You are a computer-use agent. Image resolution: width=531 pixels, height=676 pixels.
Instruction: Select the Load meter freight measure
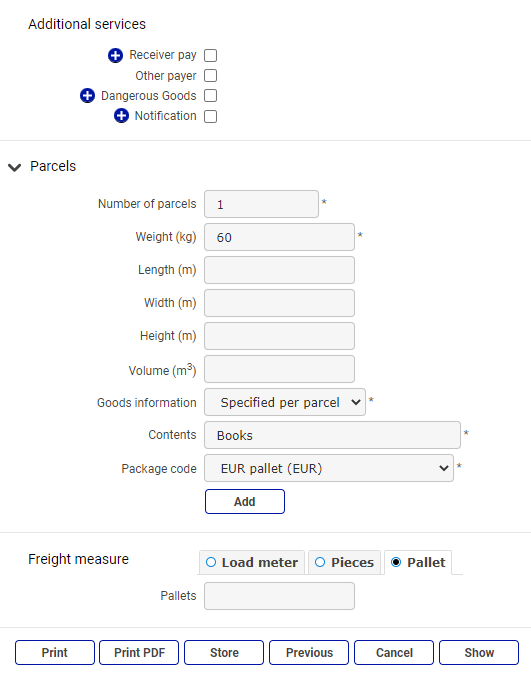pos(252,563)
